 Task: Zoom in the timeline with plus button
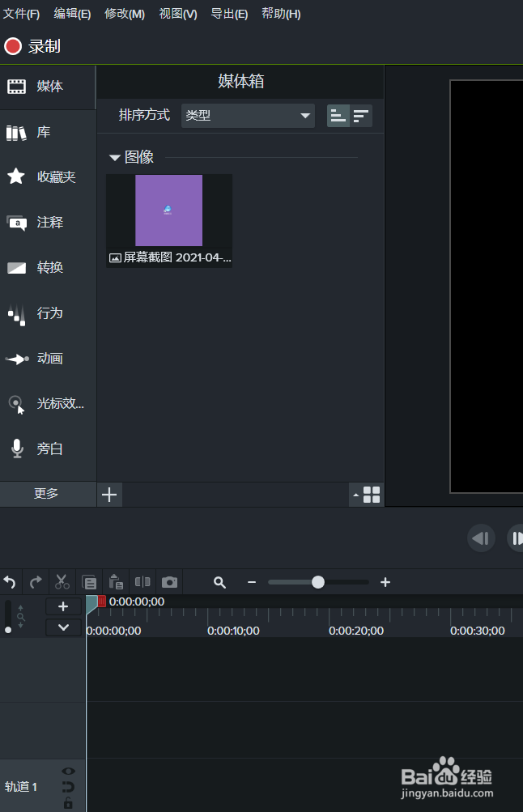385,583
